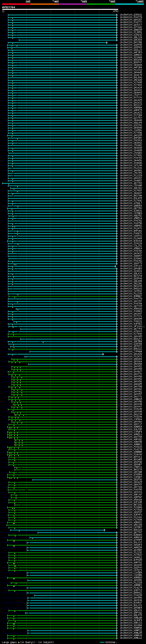
Task: Select hit UniRef100_Q39142
Action: click(131, 35)
